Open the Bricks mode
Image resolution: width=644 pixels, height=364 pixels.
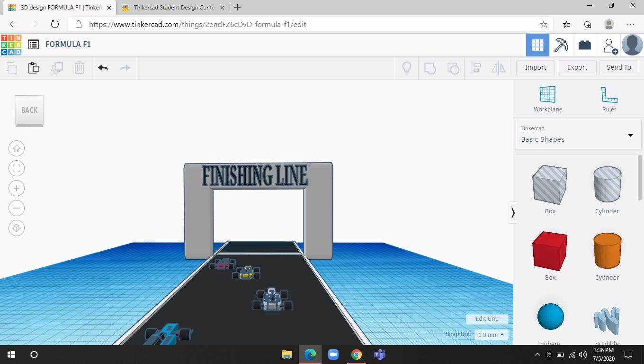585,45
